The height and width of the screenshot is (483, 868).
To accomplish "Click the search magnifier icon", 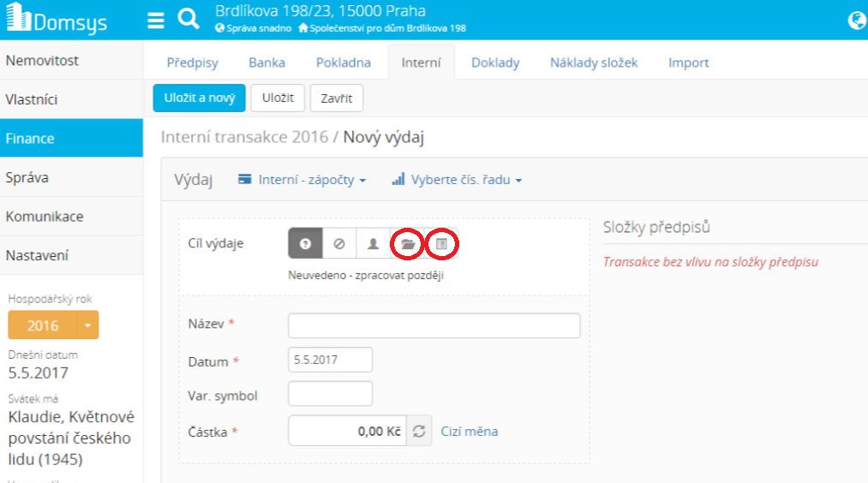I will [x=189, y=19].
